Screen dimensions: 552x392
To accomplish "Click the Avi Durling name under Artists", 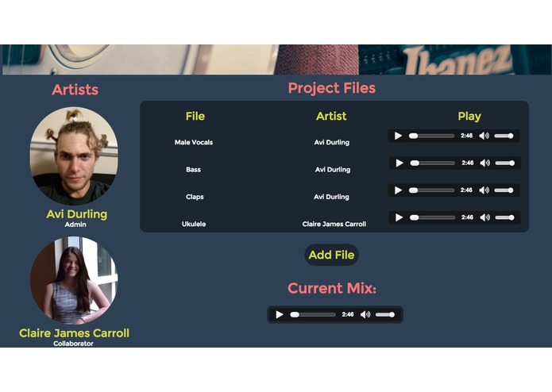I will pos(77,214).
